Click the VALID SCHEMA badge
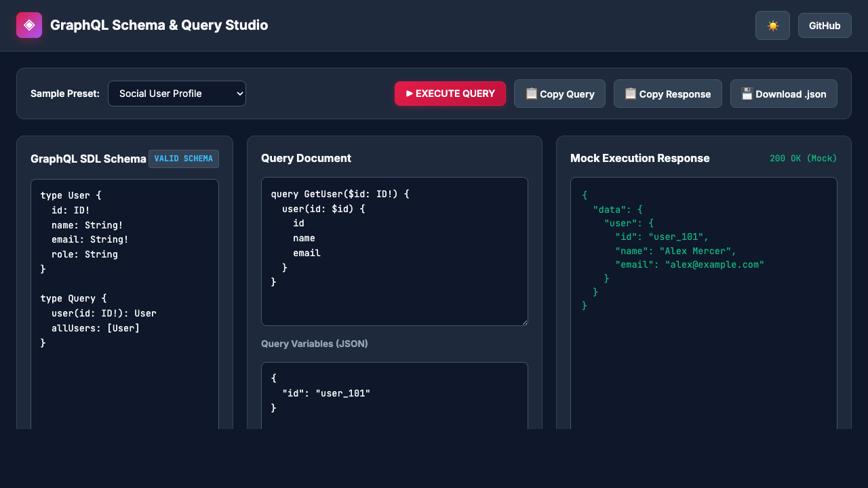The height and width of the screenshot is (488, 868). coord(184,159)
